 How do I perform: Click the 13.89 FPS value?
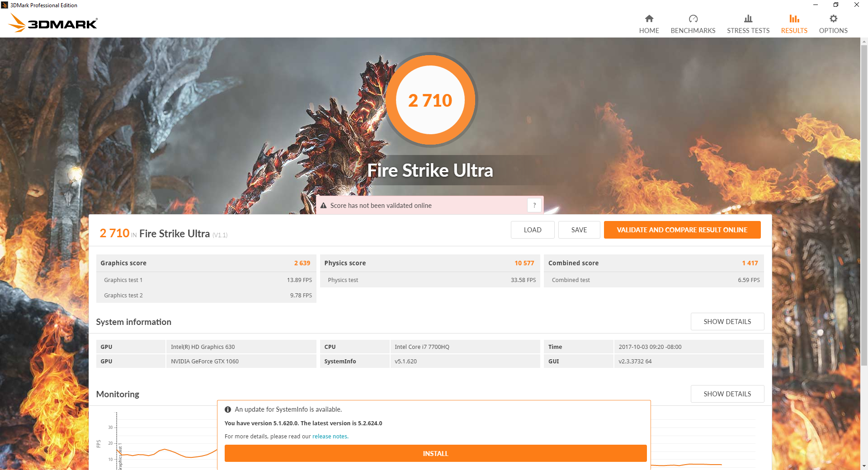[299, 280]
